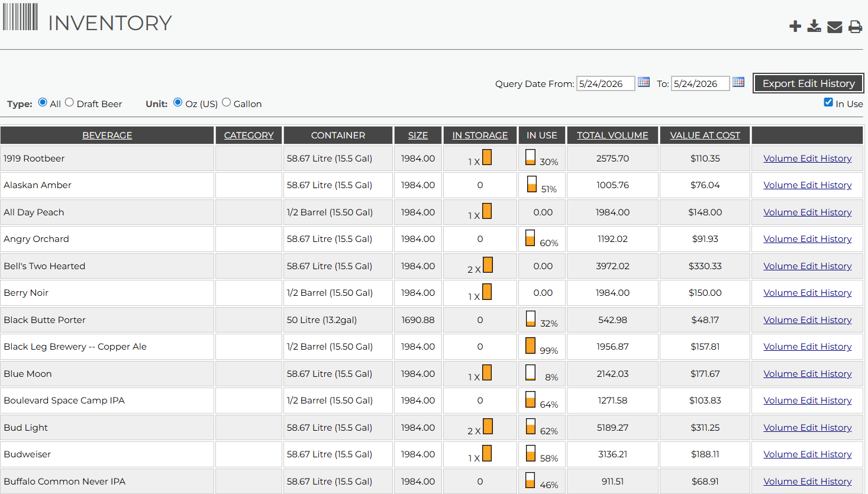
Task: Click the Budweiser 58% in-use keg gauge
Action: click(x=531, y=453)
